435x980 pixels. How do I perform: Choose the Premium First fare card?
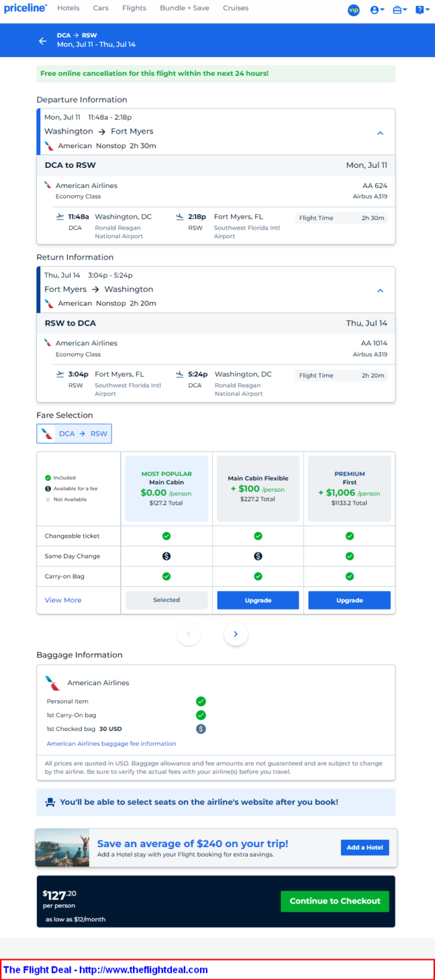pos(349,488)
